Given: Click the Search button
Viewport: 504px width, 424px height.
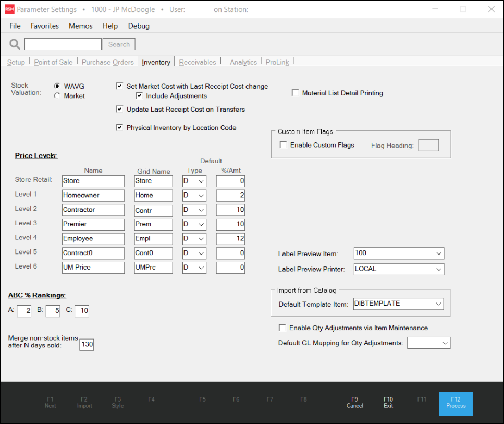Looking at the screenshot, I should pos(119,44).
